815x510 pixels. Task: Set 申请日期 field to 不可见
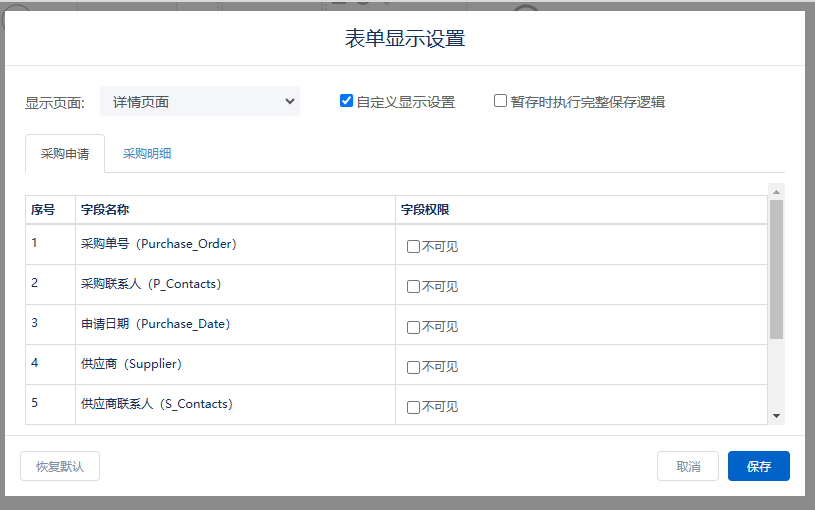coord(413,327)
